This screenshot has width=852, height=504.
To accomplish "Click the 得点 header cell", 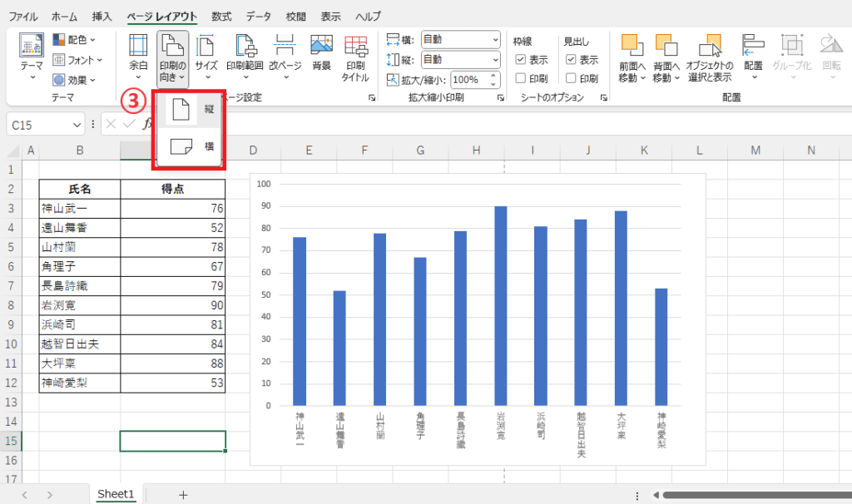I will coord(173,190).
